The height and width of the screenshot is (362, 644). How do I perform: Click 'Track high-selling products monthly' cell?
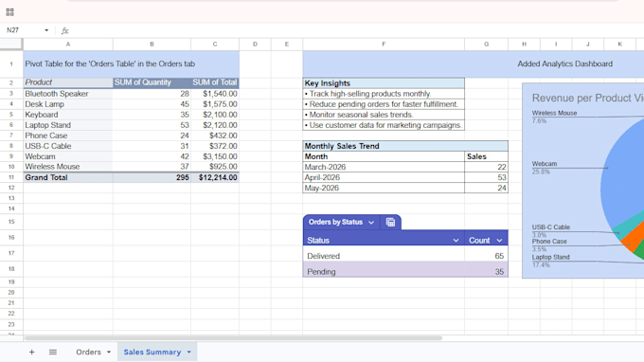(384, 94)
